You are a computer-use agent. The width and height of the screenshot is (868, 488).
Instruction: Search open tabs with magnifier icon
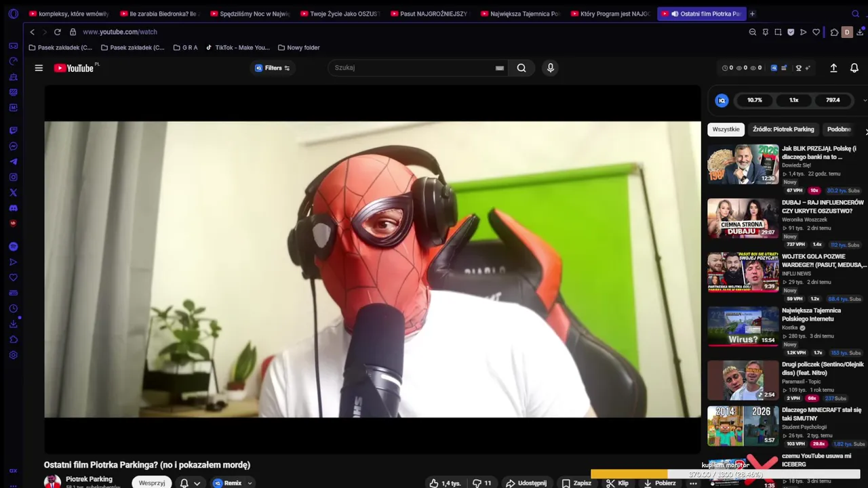click(x=856, y=14)
